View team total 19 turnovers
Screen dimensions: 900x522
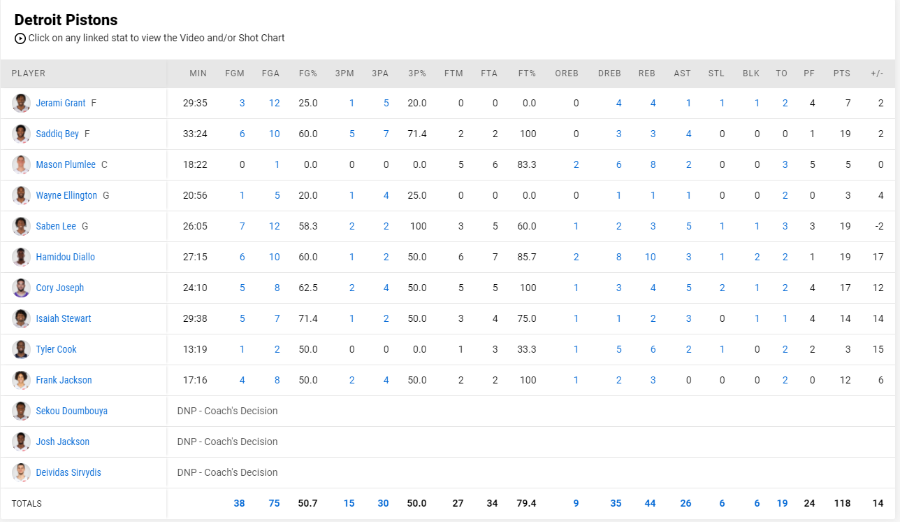[782, 504]
